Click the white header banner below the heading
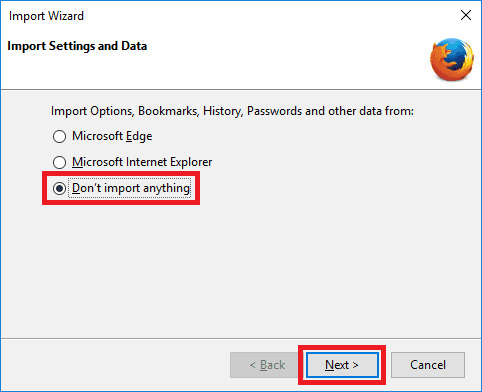The image size is (482, 392). click(213, 72)
